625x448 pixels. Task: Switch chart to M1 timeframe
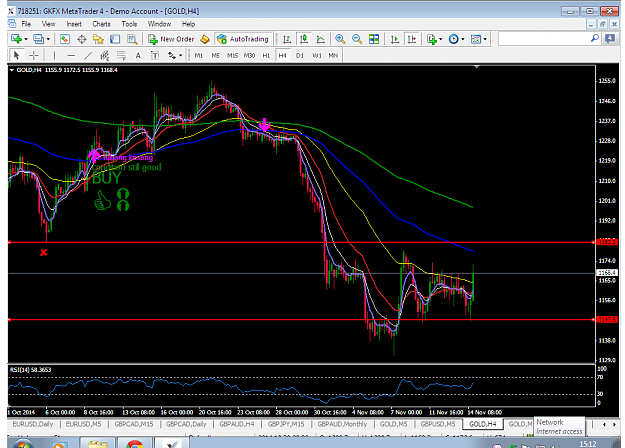point(199,55)
